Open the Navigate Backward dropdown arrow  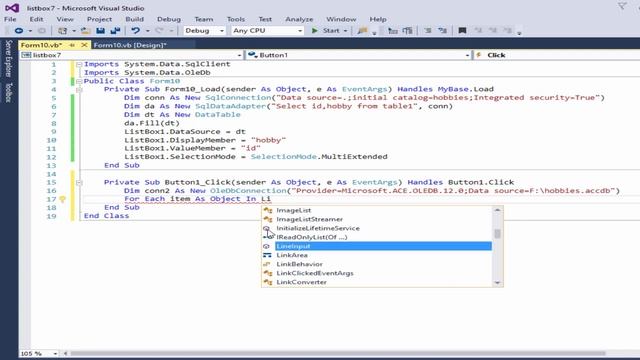click(30, 31)
